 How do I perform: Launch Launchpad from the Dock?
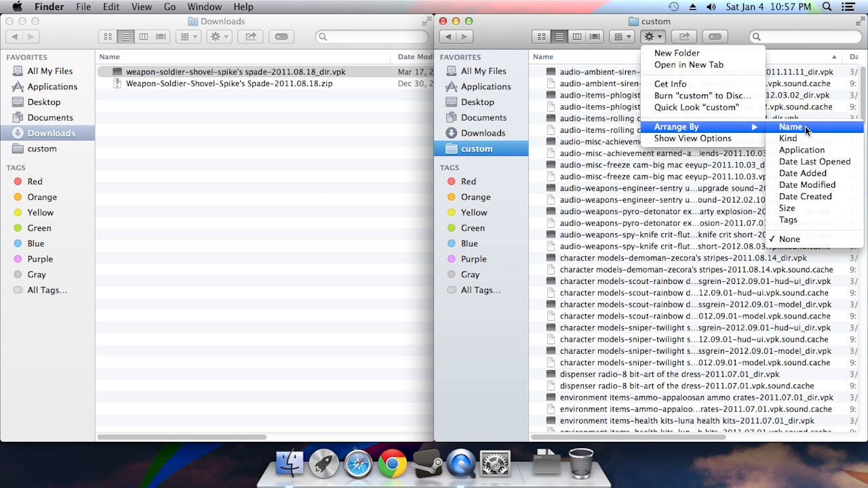[x=324, y=464]
